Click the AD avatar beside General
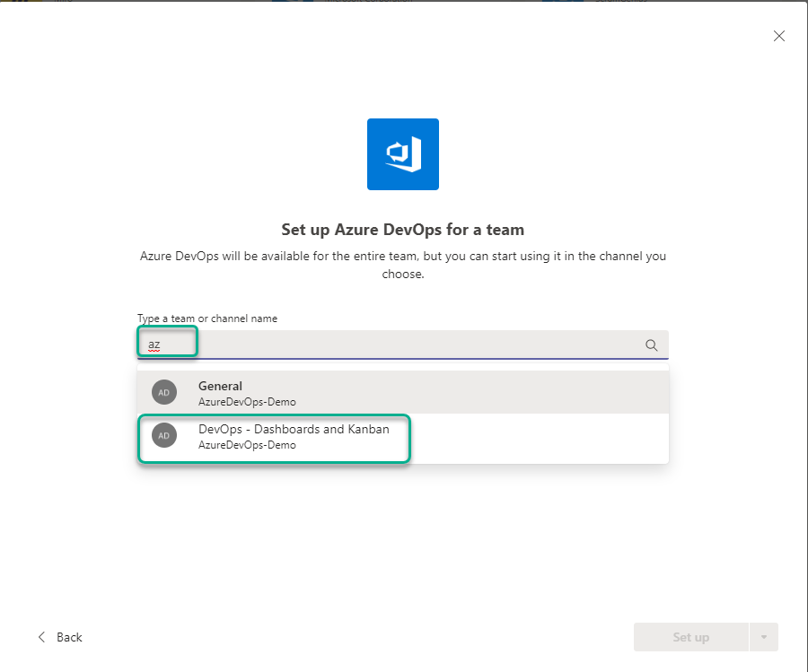This screenshot has height=672, width=808. (164, 392)
